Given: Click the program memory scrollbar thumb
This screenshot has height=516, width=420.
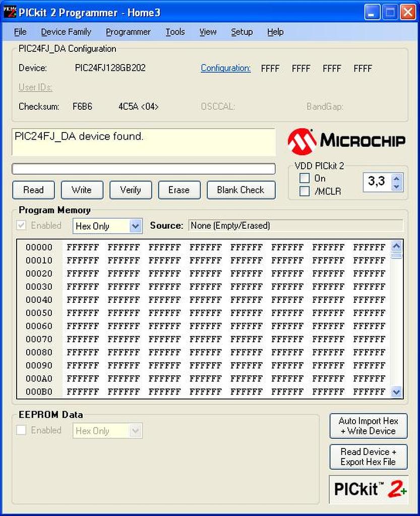Looking at the screenshot, I should [396, 255].
